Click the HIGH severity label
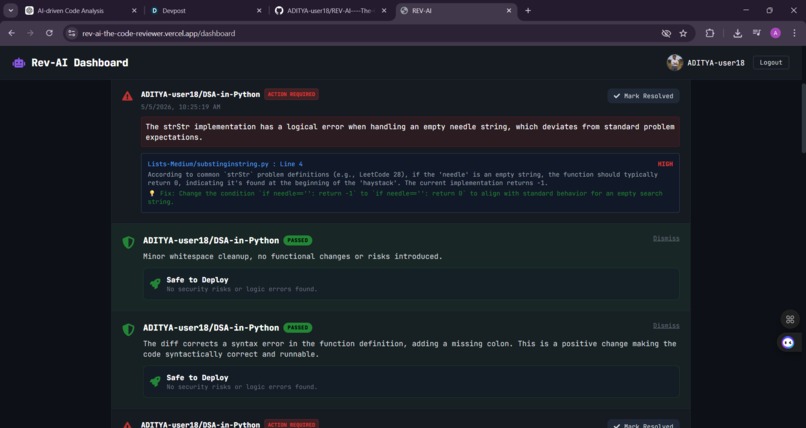The height and width of the screenshot is (428, 806). coord(665,164)
